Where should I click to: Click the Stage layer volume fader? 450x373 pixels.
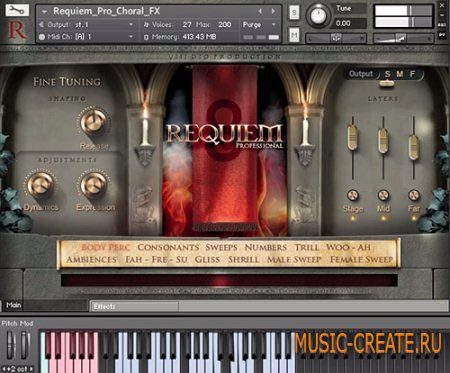352,137
